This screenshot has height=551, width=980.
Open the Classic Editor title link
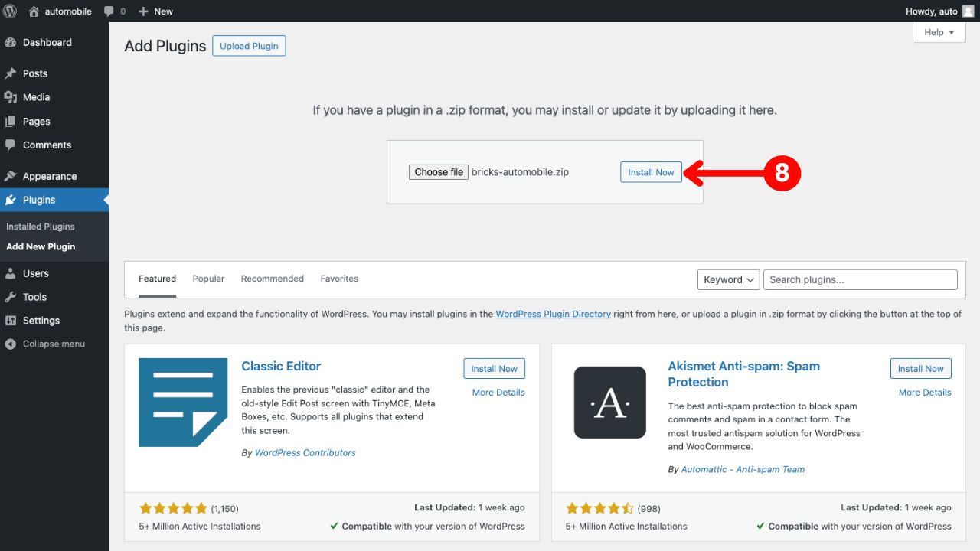[x=281, y=366]
